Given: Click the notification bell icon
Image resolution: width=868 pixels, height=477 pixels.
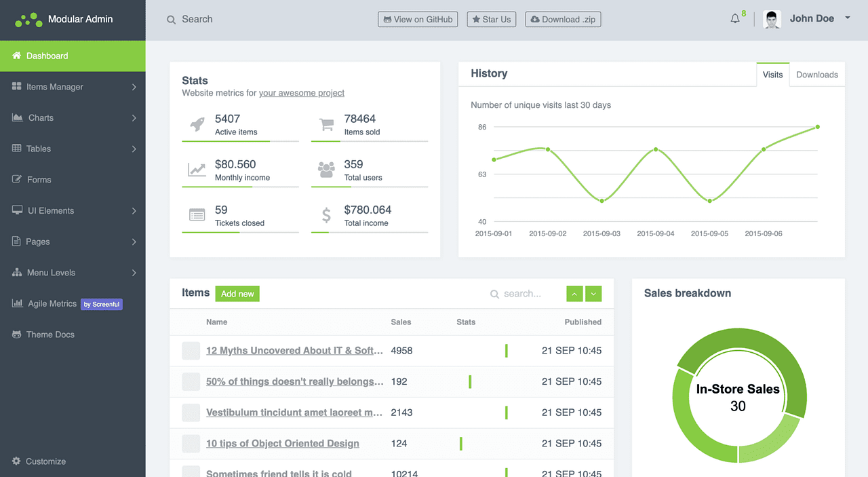Looking at the screenshot, I should (735, 18).
